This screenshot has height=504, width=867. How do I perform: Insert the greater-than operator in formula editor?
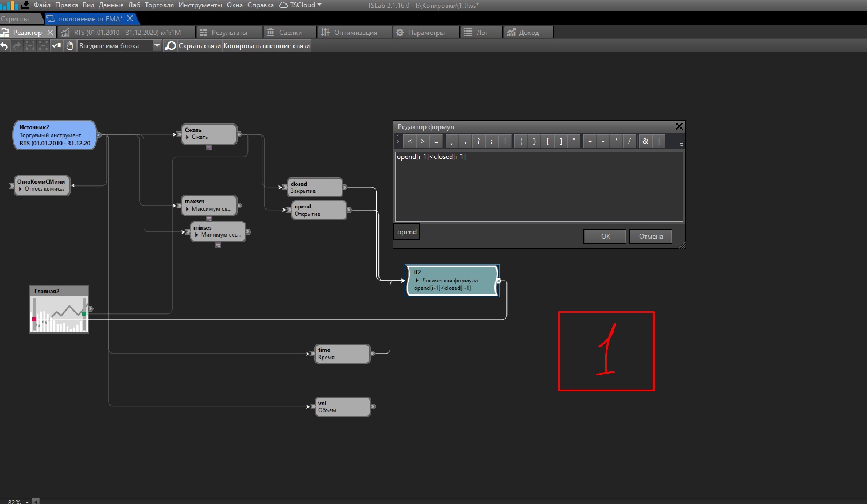coord(423,141)
